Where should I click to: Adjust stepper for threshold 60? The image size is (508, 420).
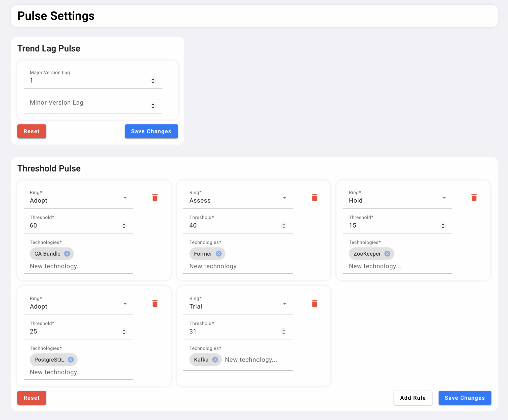pyautogui.click(x=124, y=226)
